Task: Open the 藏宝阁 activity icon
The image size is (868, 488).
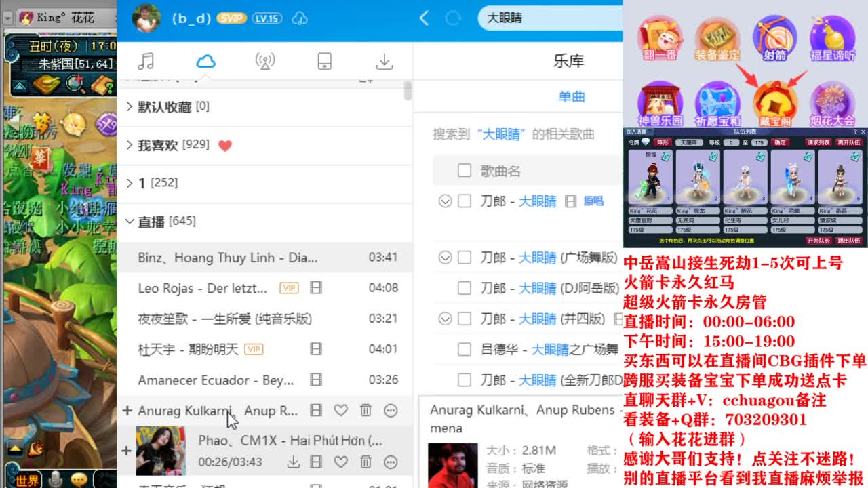Action: tap(774, 104)
